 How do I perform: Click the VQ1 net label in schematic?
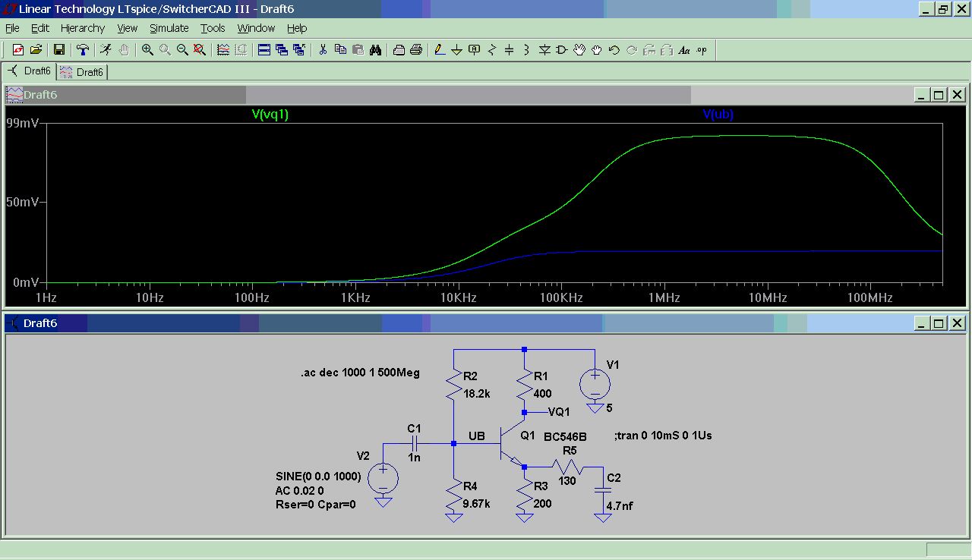[x=559, y=412]
